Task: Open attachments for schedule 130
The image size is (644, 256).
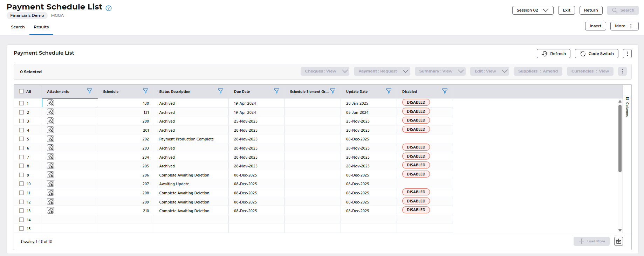Action: pyautogui.click(x=50, y=103)
